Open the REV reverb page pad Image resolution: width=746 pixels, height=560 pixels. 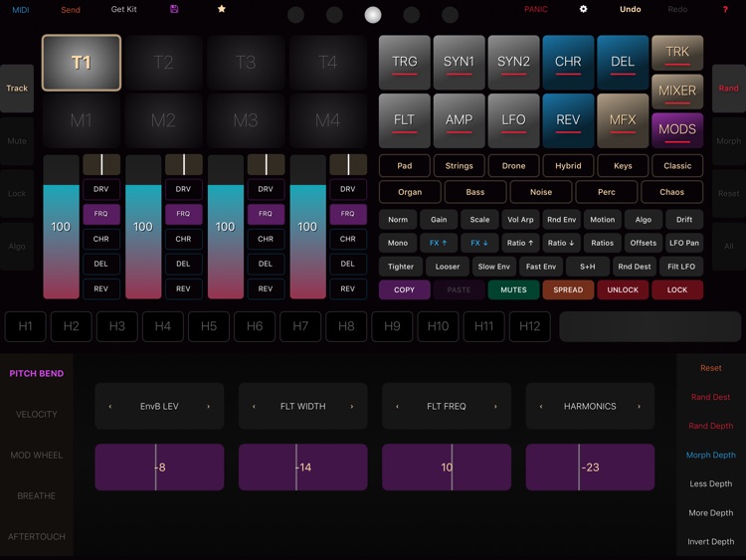point(568,120)
